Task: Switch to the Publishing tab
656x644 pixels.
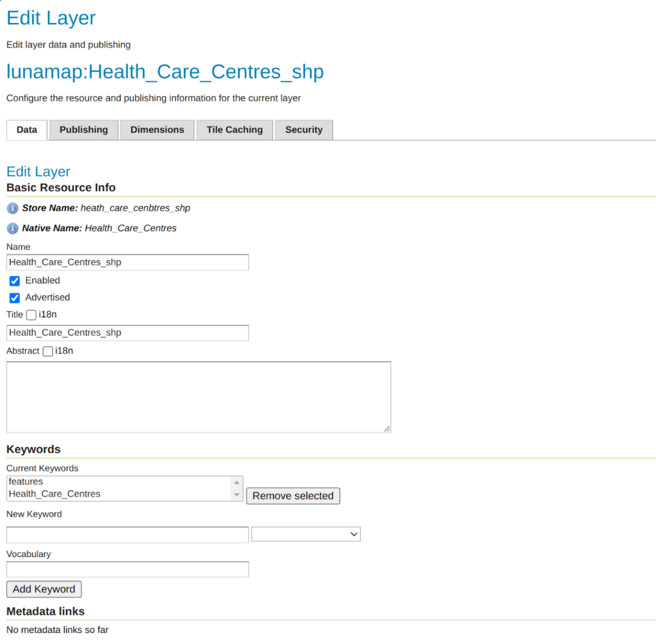Action: click(83, 129)
